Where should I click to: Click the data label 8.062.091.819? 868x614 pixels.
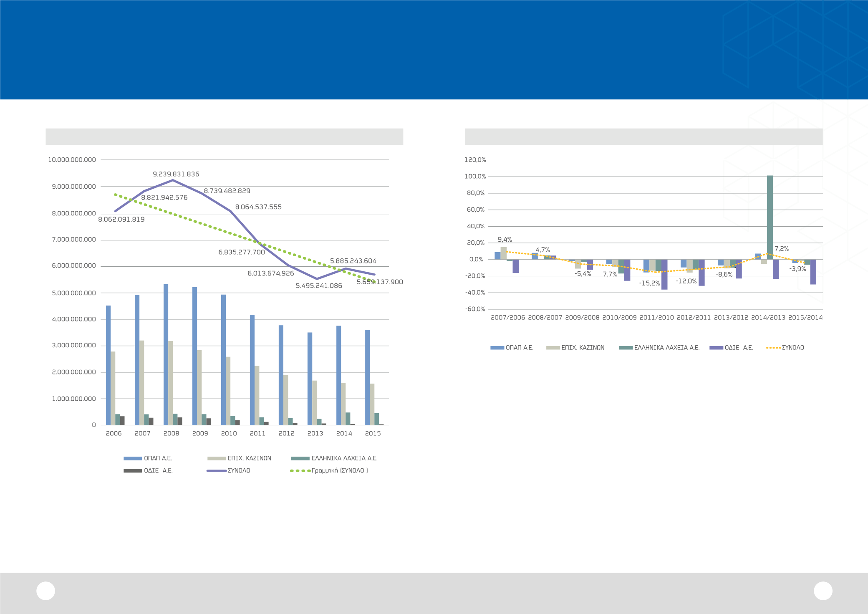[121, 220]
